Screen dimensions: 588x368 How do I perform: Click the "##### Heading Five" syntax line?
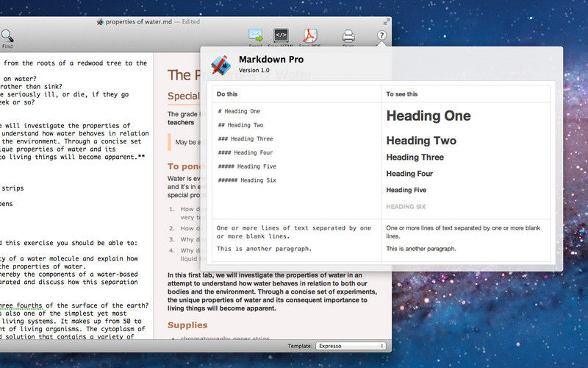pyautogui.click(x=247, y=166)
